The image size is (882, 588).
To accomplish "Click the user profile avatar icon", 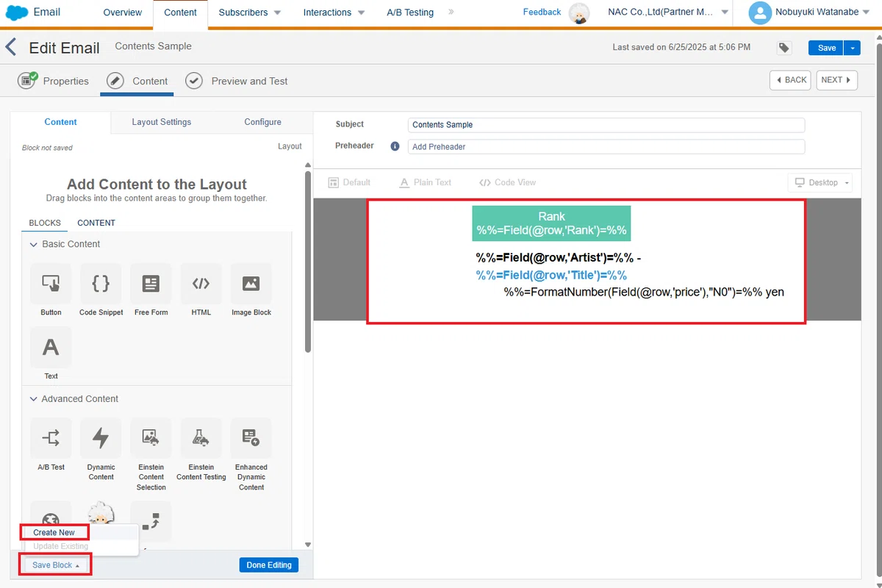I will click(x=760, y=12).
